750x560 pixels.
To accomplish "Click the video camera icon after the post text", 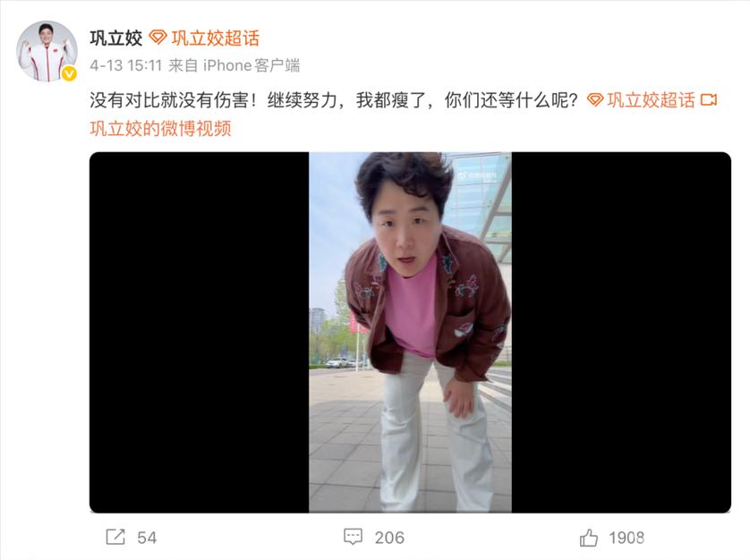I will pos(709,99).
